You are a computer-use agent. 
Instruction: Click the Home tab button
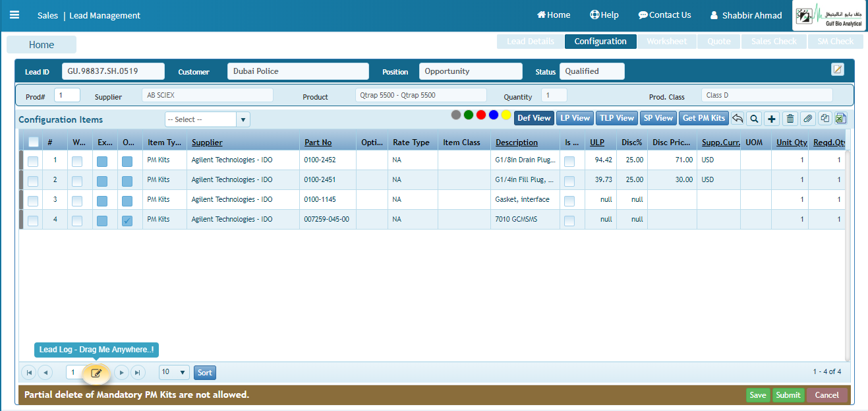42,45
